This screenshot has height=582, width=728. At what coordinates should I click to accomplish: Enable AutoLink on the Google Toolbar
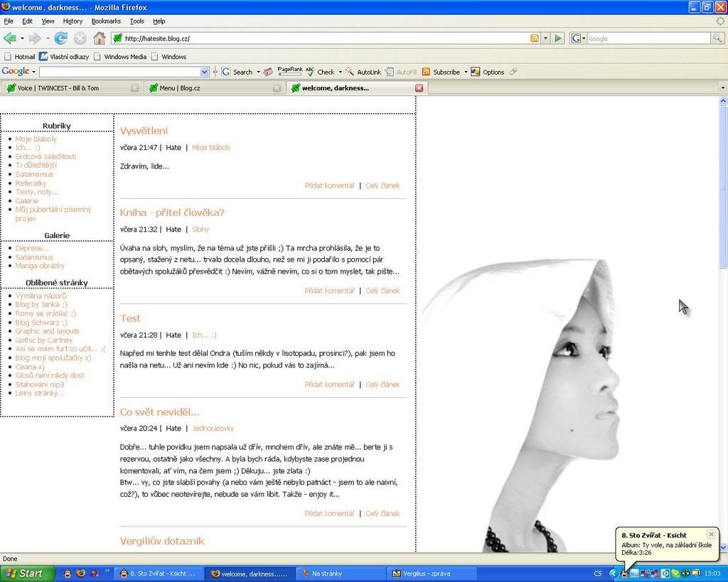(x=364, y=72)
